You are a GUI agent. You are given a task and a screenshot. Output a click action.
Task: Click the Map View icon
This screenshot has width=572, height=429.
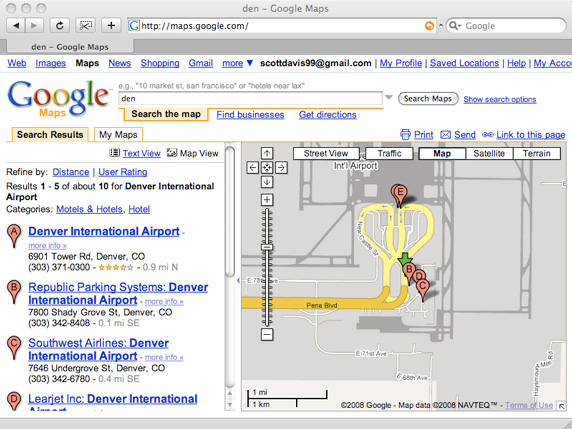point(171,152)
